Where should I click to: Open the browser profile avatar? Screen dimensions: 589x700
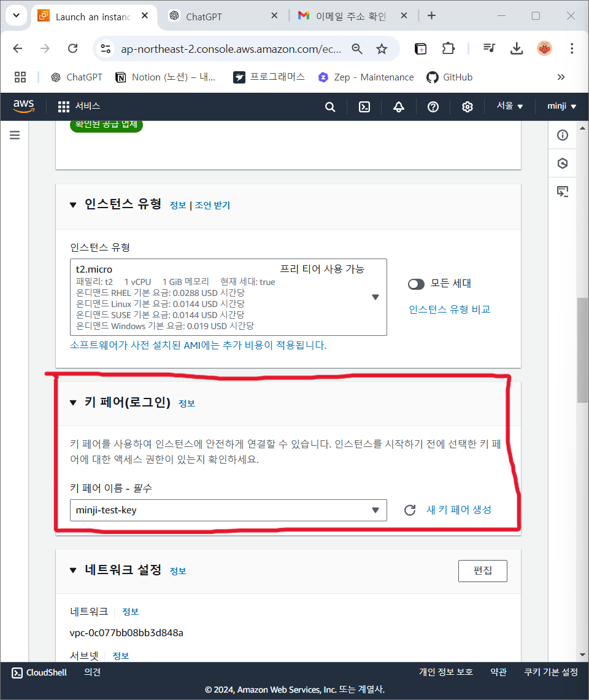click(544, 49)
